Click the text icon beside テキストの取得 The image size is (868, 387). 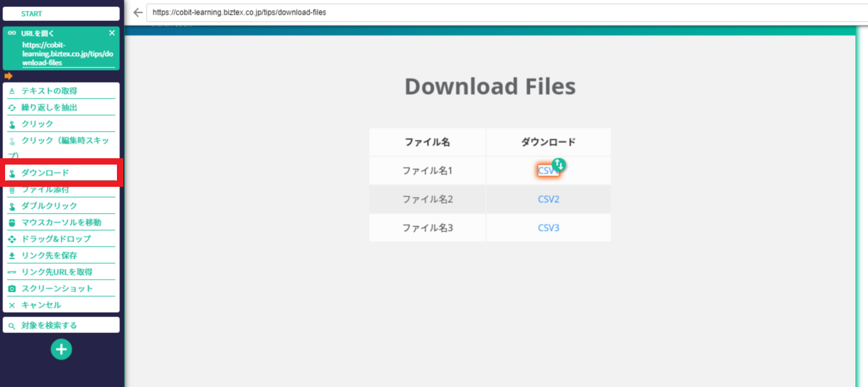point(11,91)
